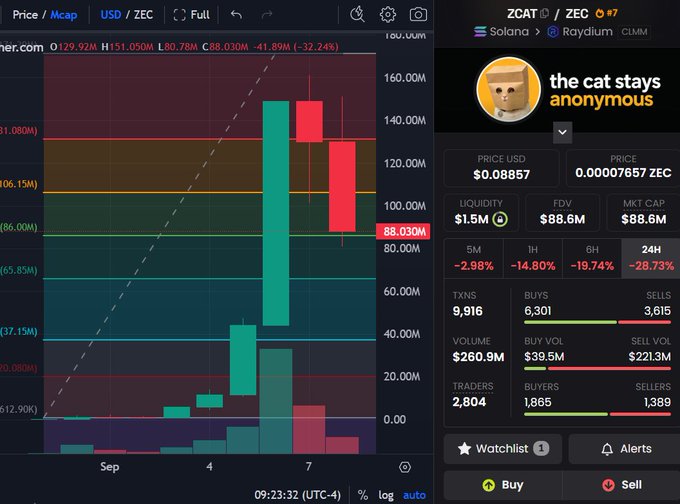Set chart denomination to ZEC

(144, 15)
